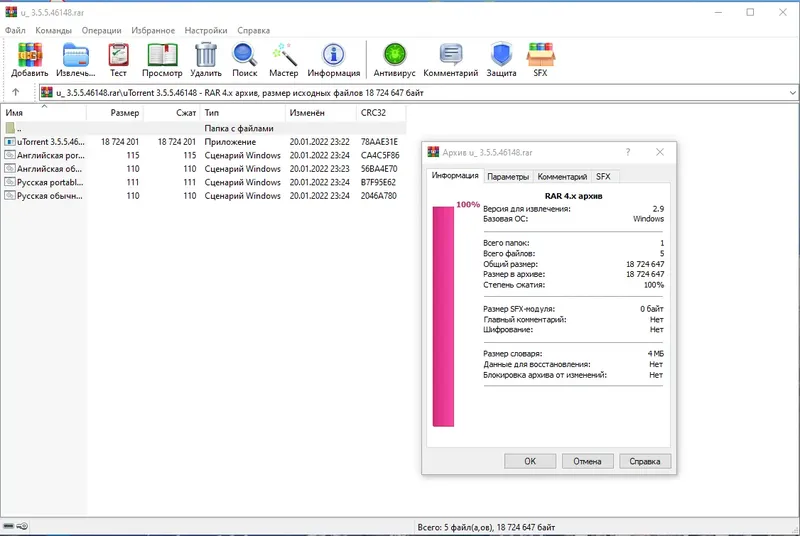The width and height of the screenshot is (800, 536).
Task: Select the Английская por... file row
Action: [x=203, y=155]
